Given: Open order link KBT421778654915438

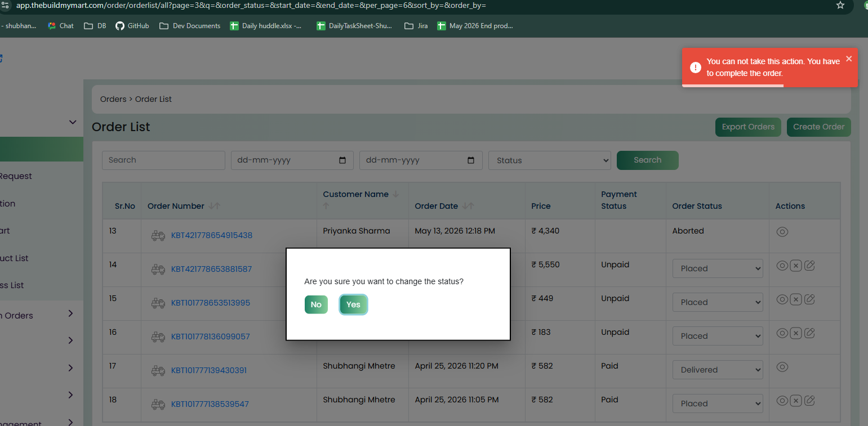Looking at the screenshot, I should 212,235.
